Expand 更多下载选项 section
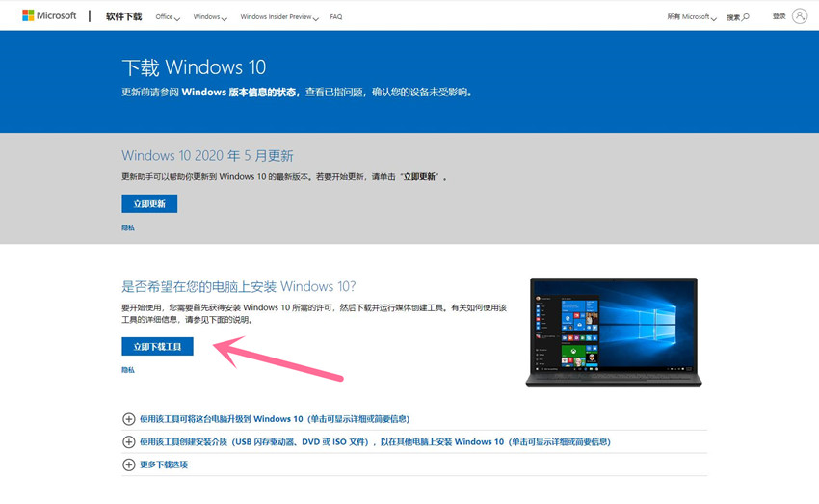The image size is (819, 504). (154, 464)
